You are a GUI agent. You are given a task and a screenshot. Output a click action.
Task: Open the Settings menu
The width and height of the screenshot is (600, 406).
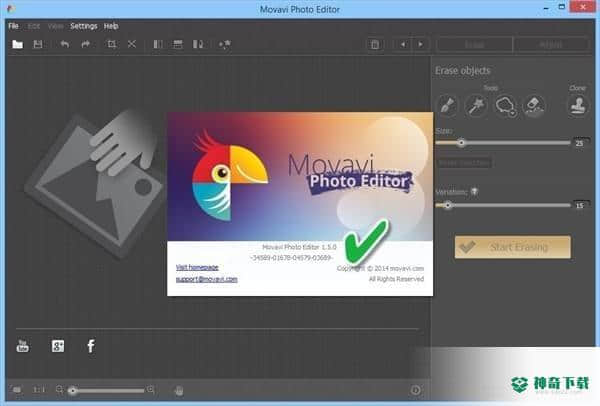pos(84,26)
